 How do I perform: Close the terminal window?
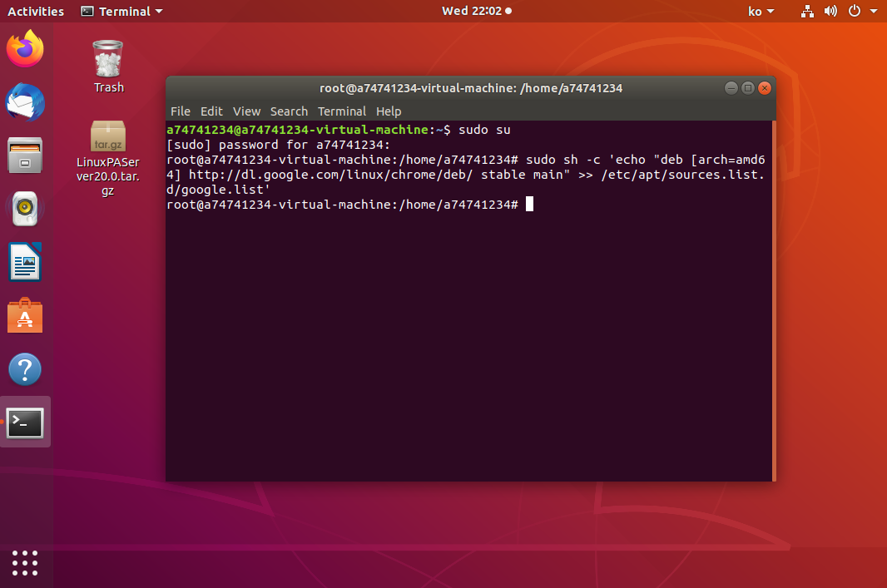[x=765, y=87]
